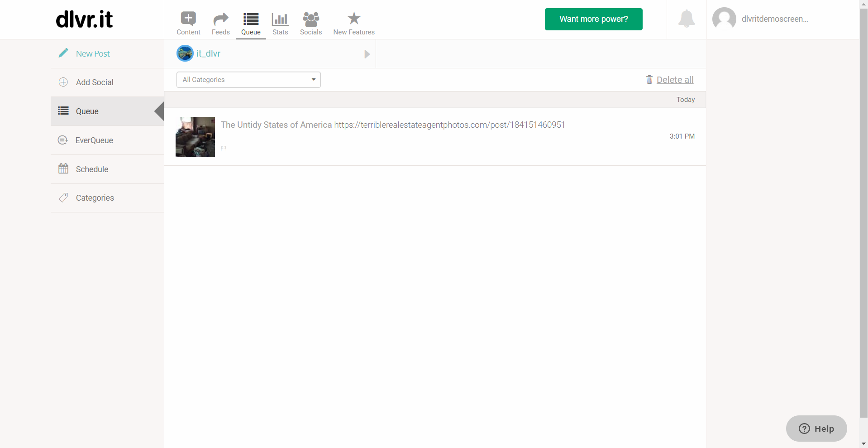
Task: Click the Schedule calendar icon
Action: (63, 169)
